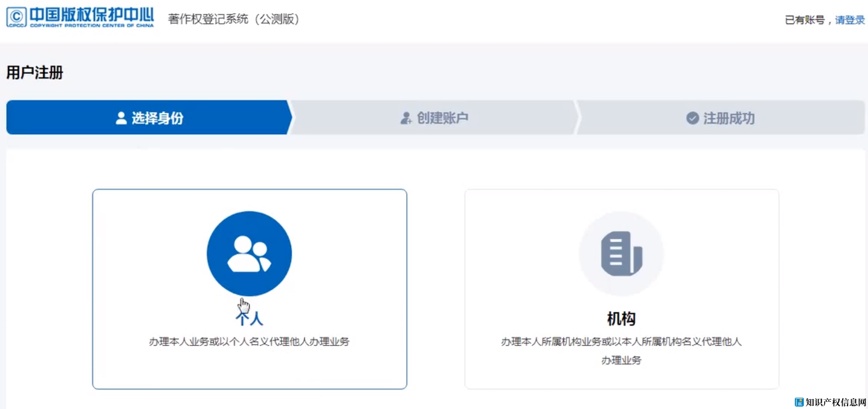Select the 选择身份 step tab label

coord(157,118)
